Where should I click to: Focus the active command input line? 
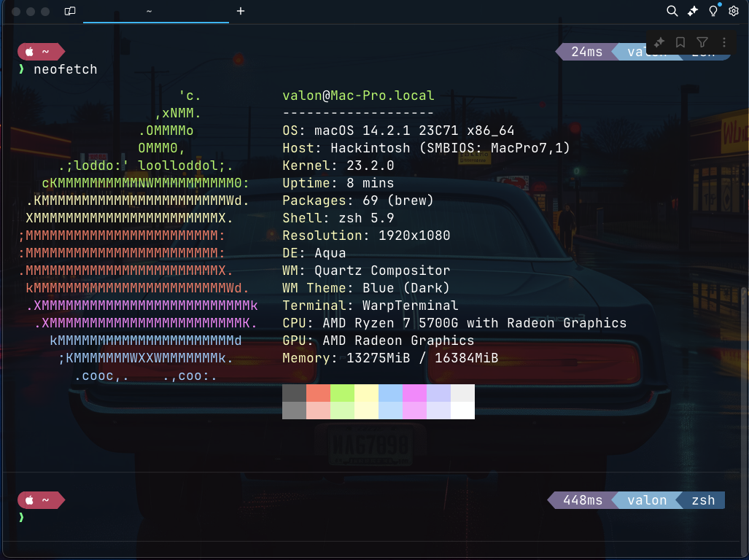tap(373, 518)
